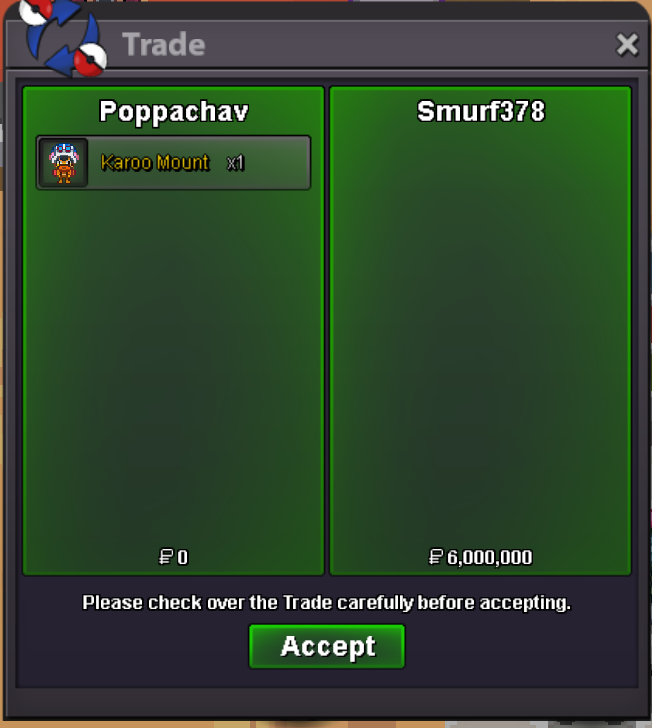Click the red Pokeball in the Trade icon

pyautogui.click(x=91, y=60)
